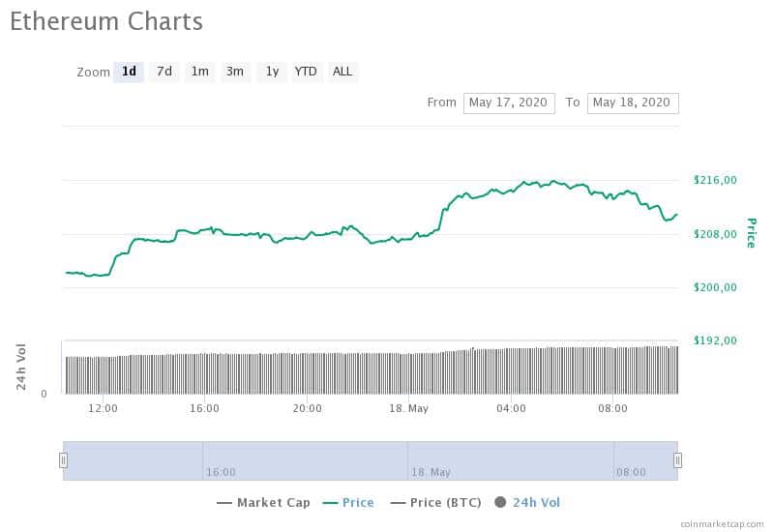Show ALL price history

click(342, 72)
